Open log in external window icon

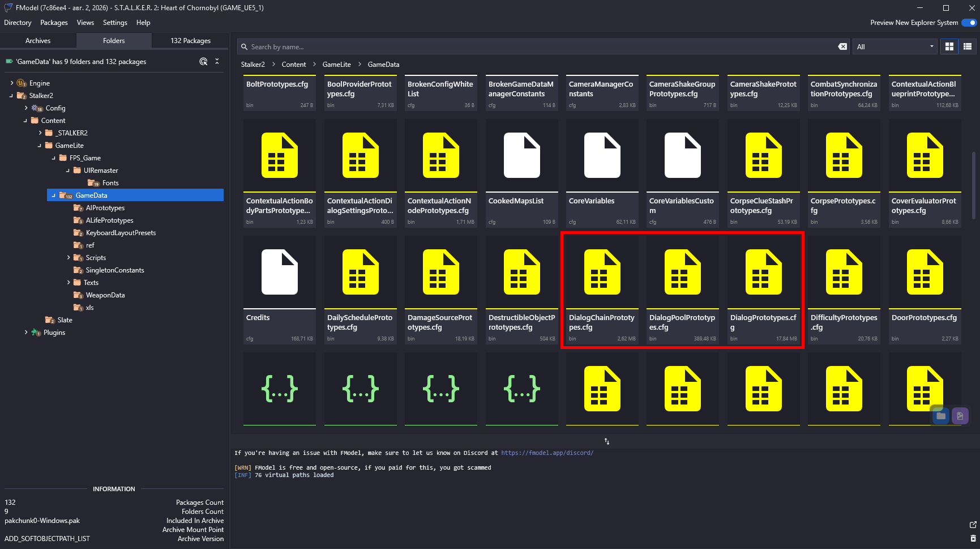click(973, 525)
